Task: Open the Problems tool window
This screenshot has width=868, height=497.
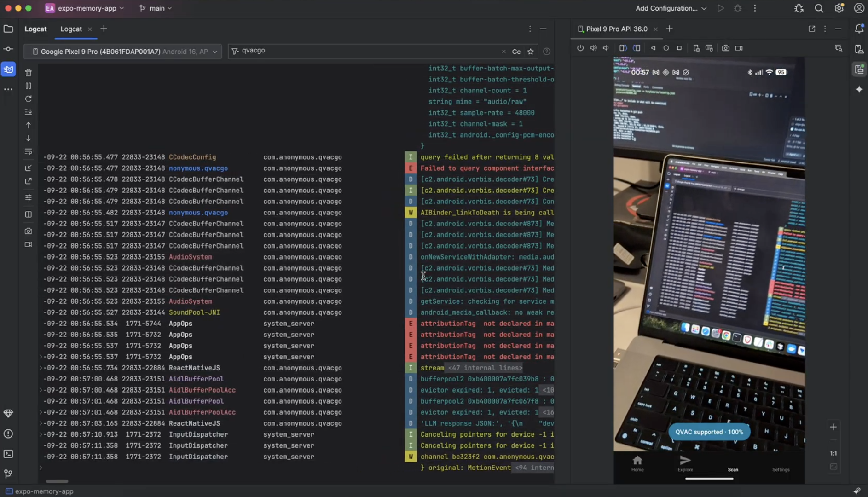Action: click(8, 433)
